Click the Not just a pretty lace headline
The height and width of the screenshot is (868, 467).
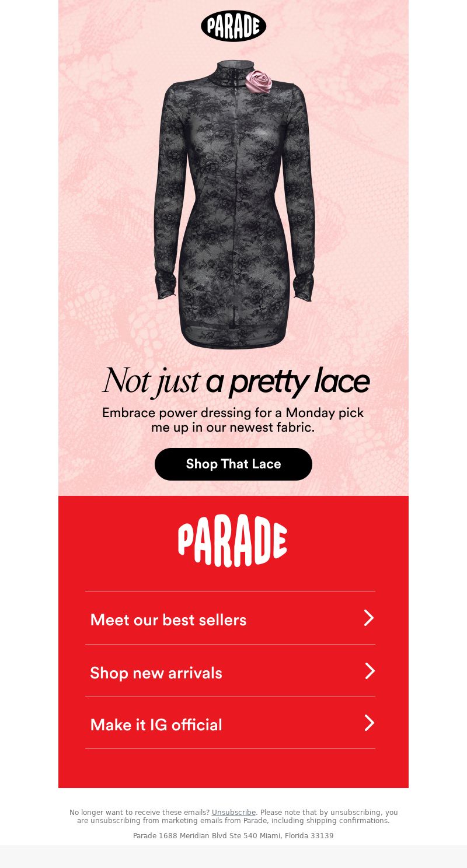tap(236, 382)
